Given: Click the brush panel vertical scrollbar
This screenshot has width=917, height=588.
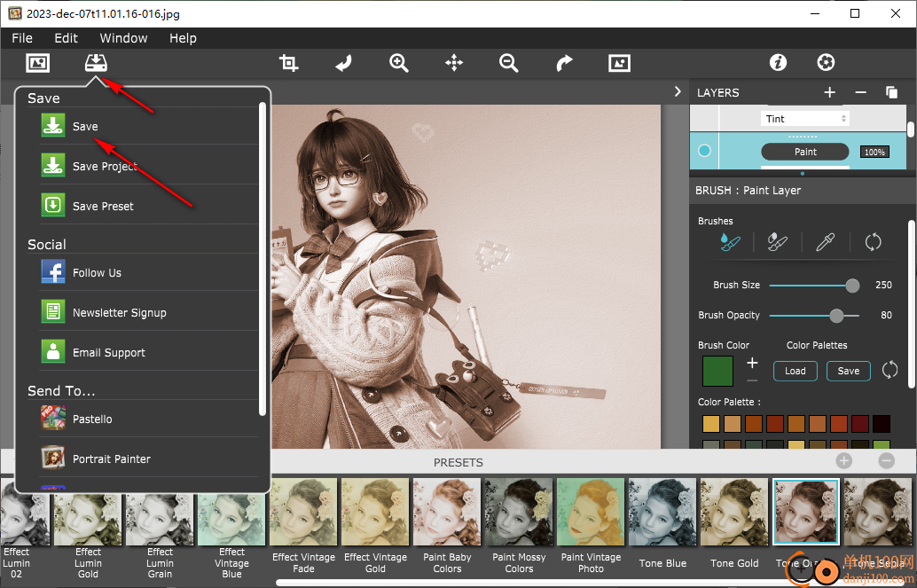Looking at the screenshot, I should point(911,303).
